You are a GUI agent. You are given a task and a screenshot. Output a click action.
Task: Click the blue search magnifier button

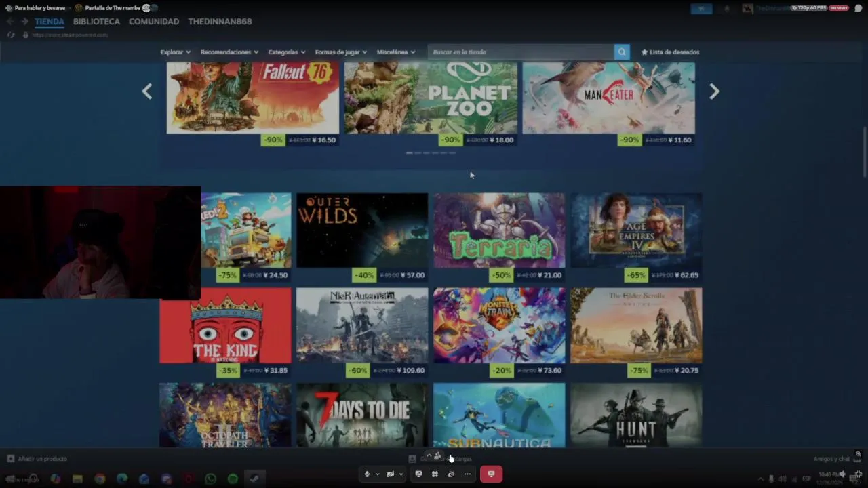622,52
